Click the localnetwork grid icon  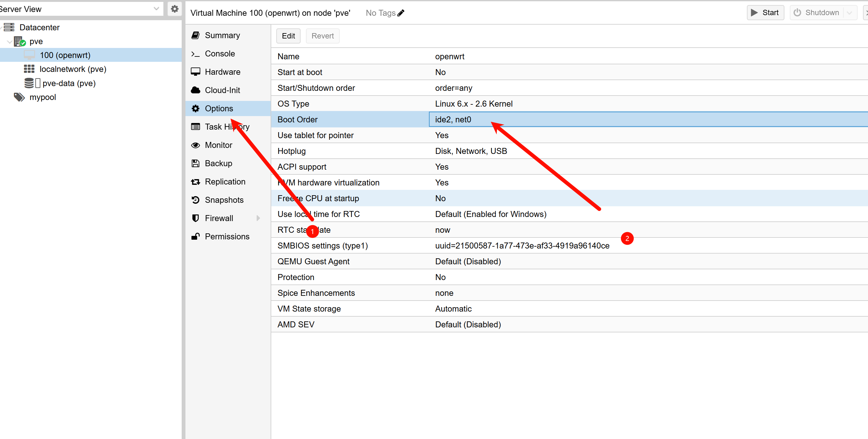click(29, 69)
